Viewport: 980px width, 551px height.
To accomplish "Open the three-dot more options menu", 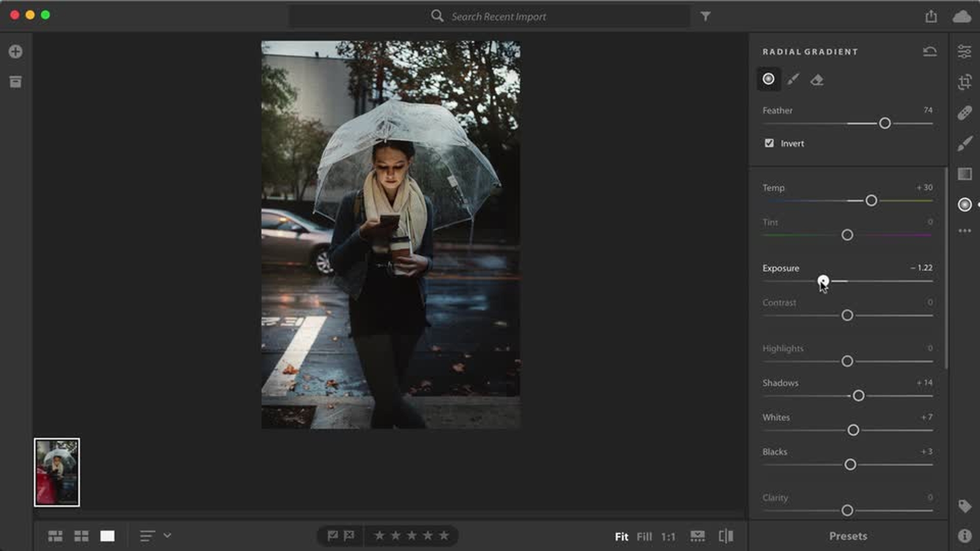I will click(964, 231).
